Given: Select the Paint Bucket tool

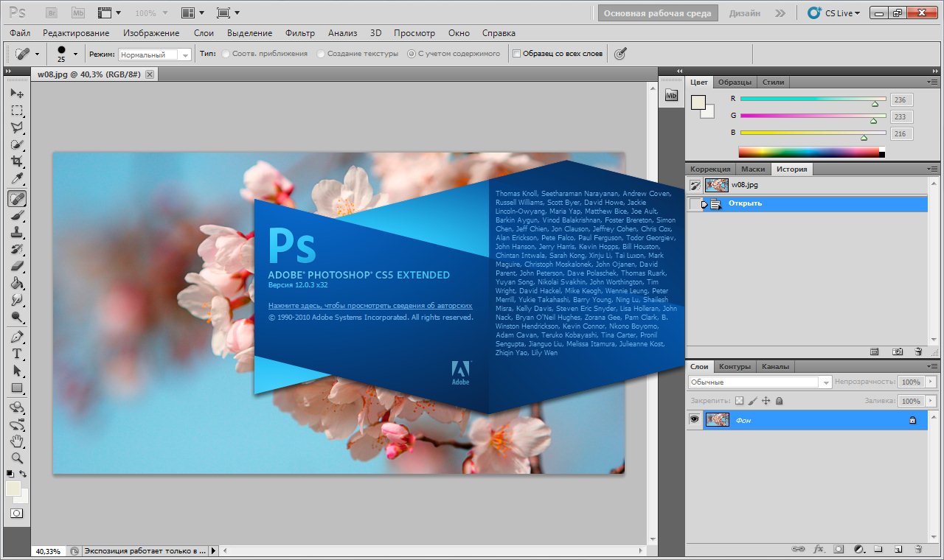Looking at the screenshot, I should click(x=17, y=284).
